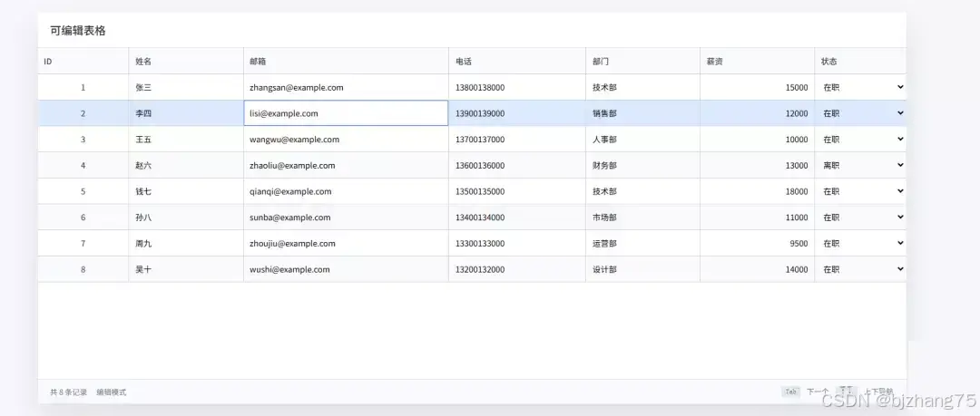Click the 电话 column header
Viewport: 980px width, 416px height.
[x=517, y=62]
